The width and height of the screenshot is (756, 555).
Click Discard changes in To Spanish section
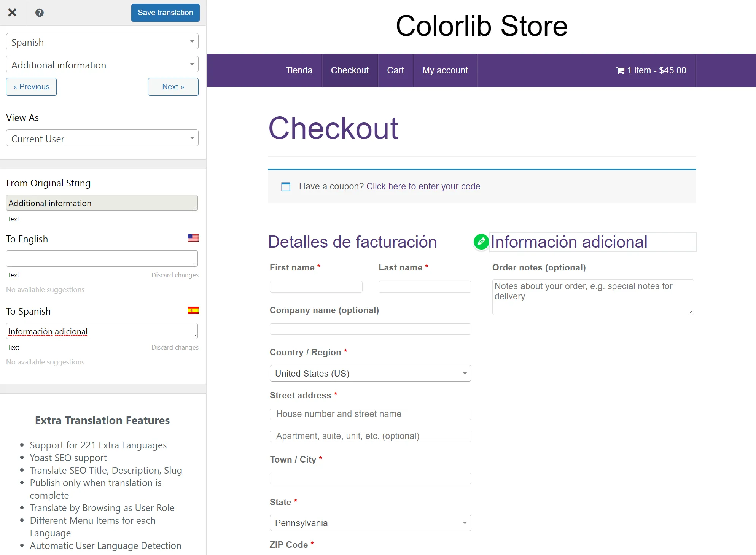coord(175,347)
